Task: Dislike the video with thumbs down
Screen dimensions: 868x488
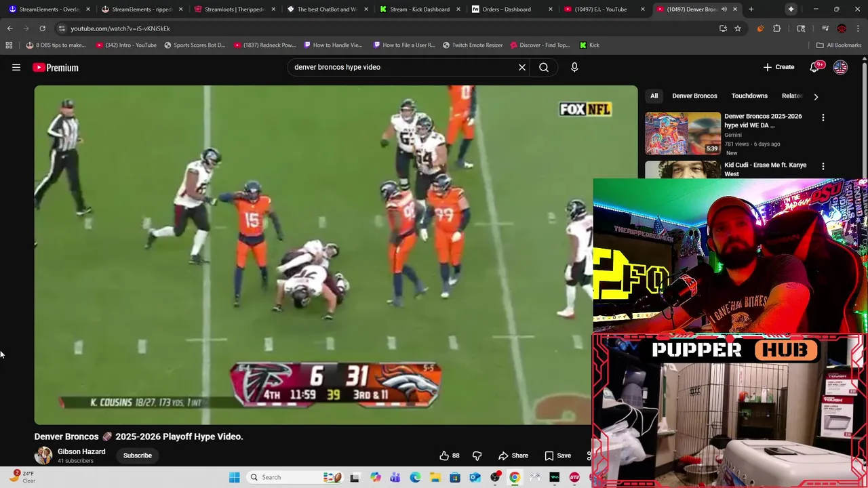Action: (477, 455)
